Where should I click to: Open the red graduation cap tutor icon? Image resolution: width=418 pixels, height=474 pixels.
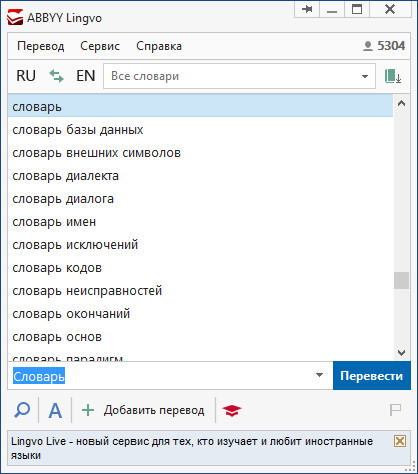coord(232,410)
